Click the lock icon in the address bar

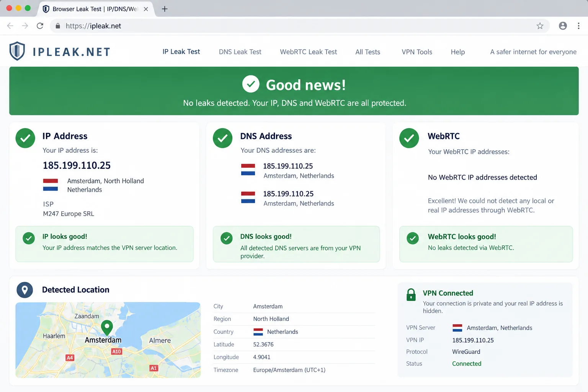(58, 26)
